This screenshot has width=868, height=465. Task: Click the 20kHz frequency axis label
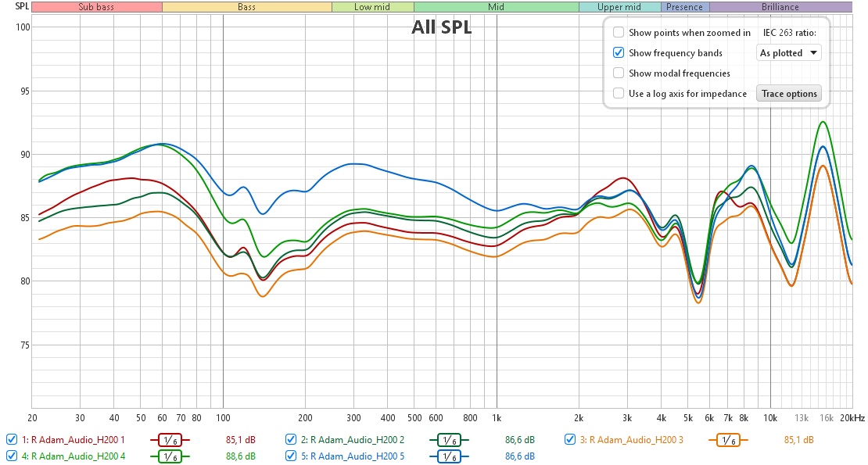(852, 418)
